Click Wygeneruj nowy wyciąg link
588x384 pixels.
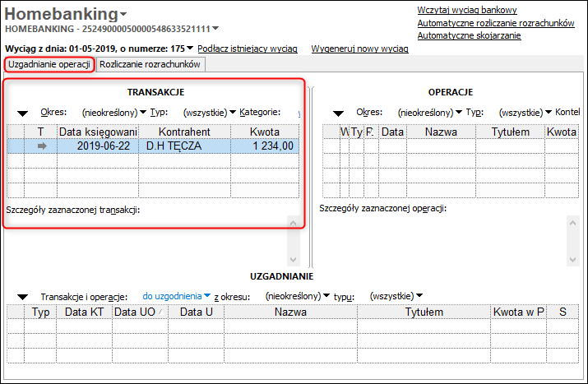359,49
